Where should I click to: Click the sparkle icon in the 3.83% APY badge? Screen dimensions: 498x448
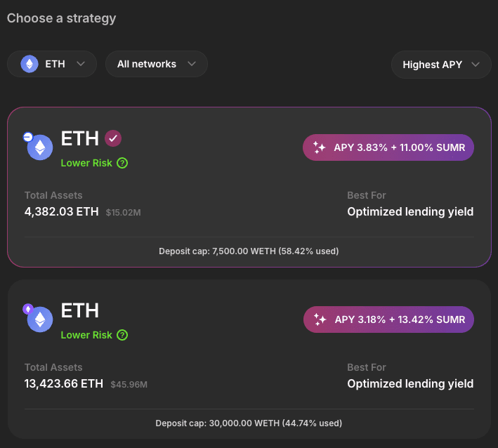(320, 147)
